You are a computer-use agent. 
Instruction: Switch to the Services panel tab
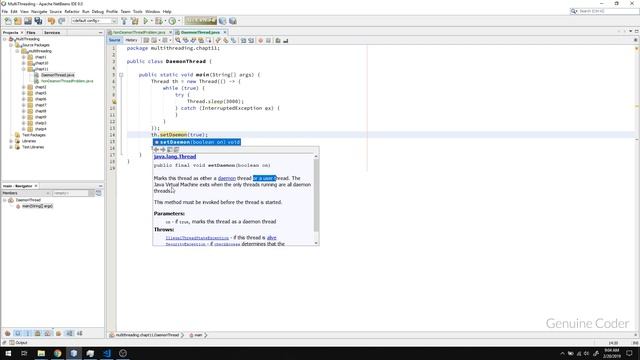[x=52, y=32]
